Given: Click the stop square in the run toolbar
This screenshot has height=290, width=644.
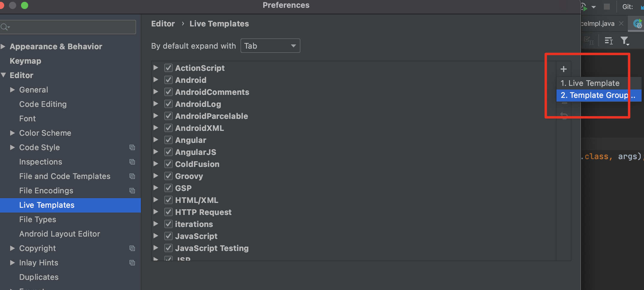Looking at the screenshot, I should coord(607,7).
